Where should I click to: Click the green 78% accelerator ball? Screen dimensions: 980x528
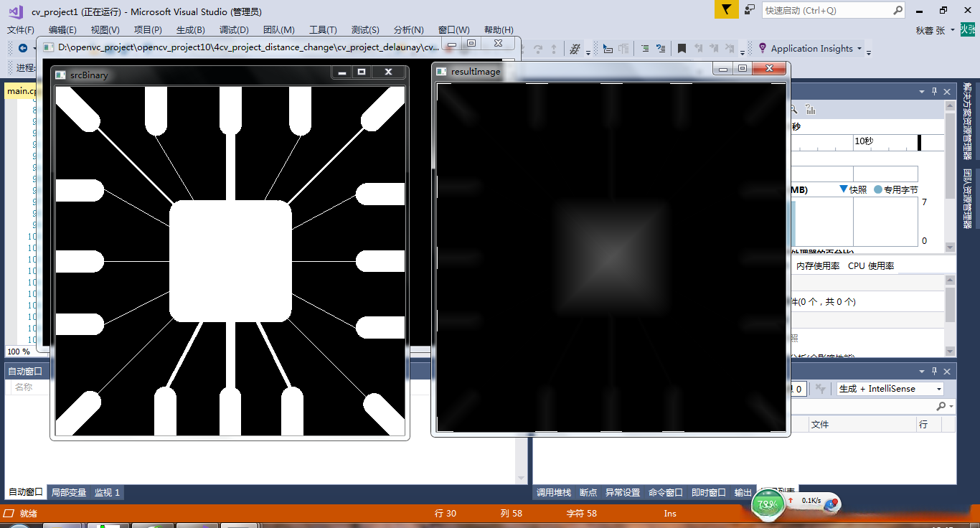(767, 506)
